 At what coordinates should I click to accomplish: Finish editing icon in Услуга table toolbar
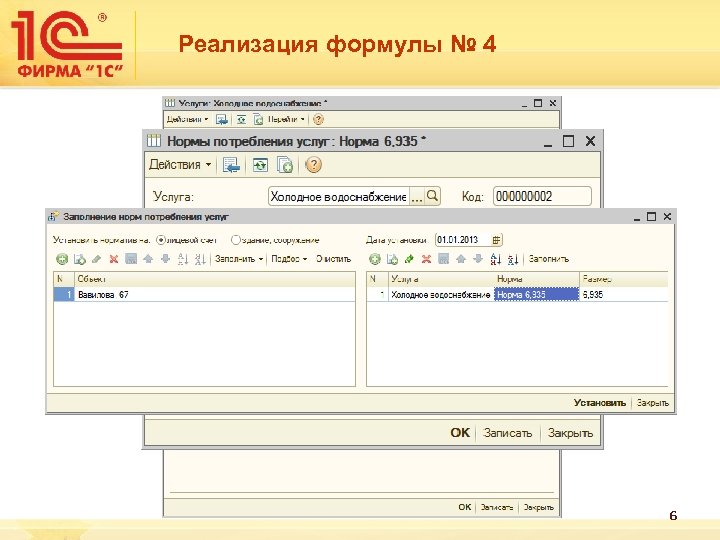click(x=444, y=259)
